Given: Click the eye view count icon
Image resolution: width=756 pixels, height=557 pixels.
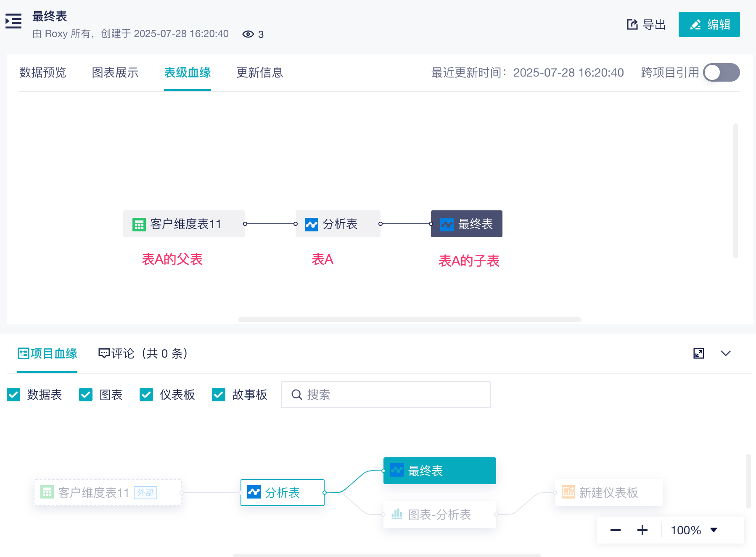Looking at the screenshot, I should click(248, 34).
